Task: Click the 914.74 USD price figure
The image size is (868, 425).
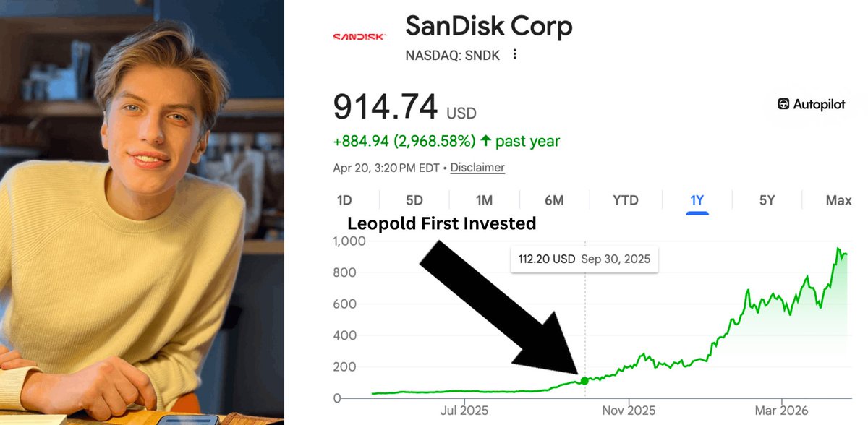Action: (x=404, y=108)
